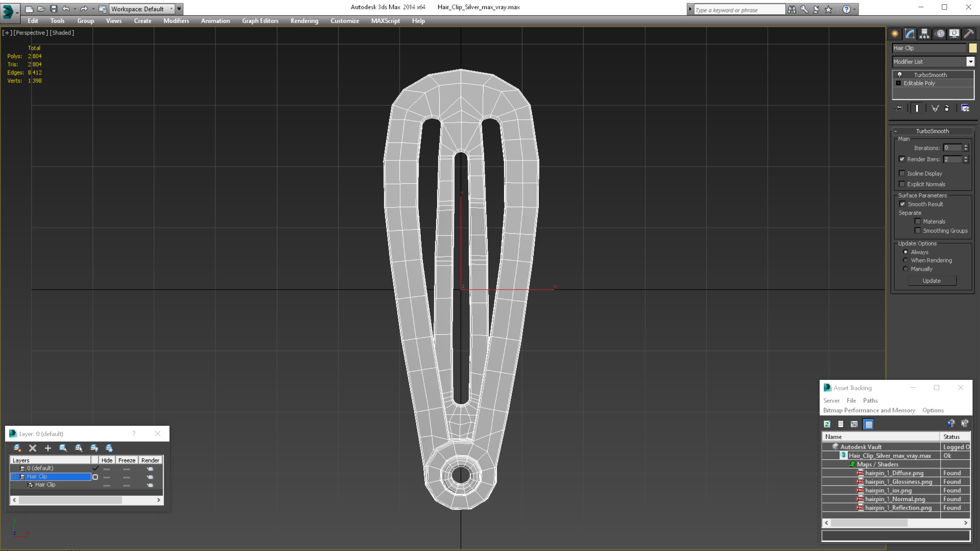Increase the Iterations spinner
This screenshot has width=980, height=551.
pos(966,146)
